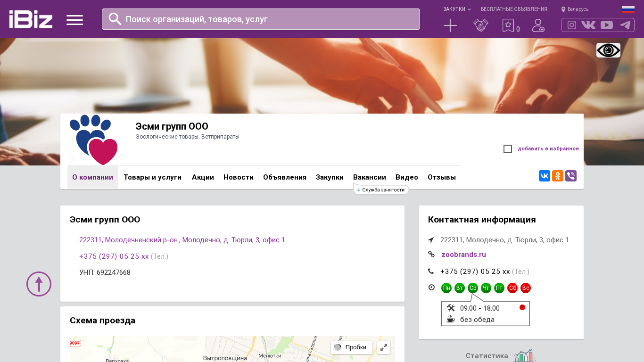This screenshot has width=644, height=362.
Task: Expand the Закупки dropdown in top bar
Action: click(456, 9)
